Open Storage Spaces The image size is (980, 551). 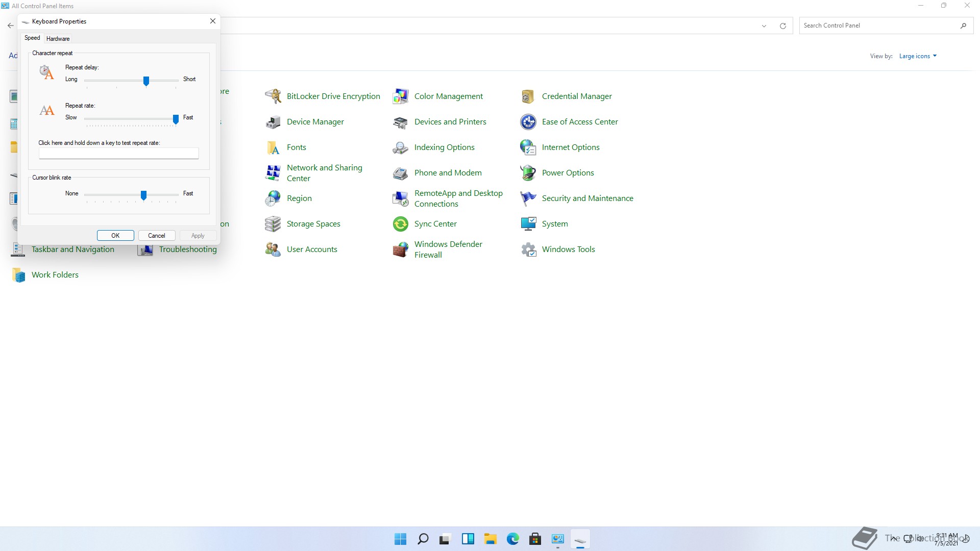coord(314,223)
